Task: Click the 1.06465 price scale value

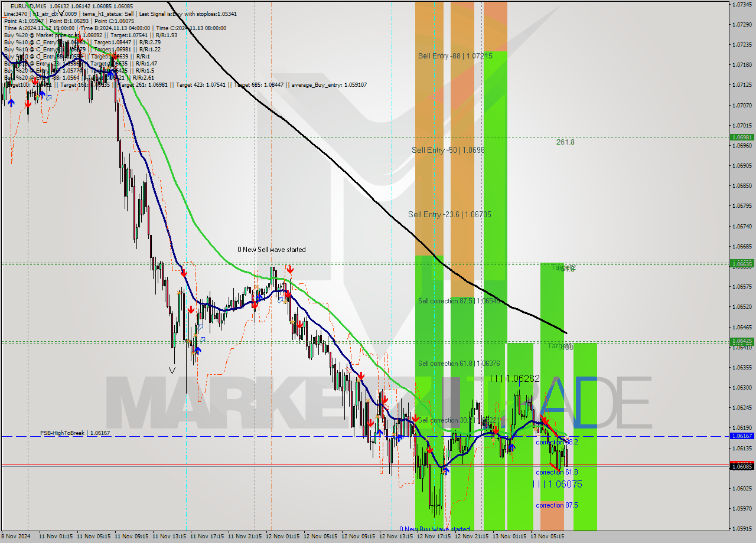Action: (742, 326)
